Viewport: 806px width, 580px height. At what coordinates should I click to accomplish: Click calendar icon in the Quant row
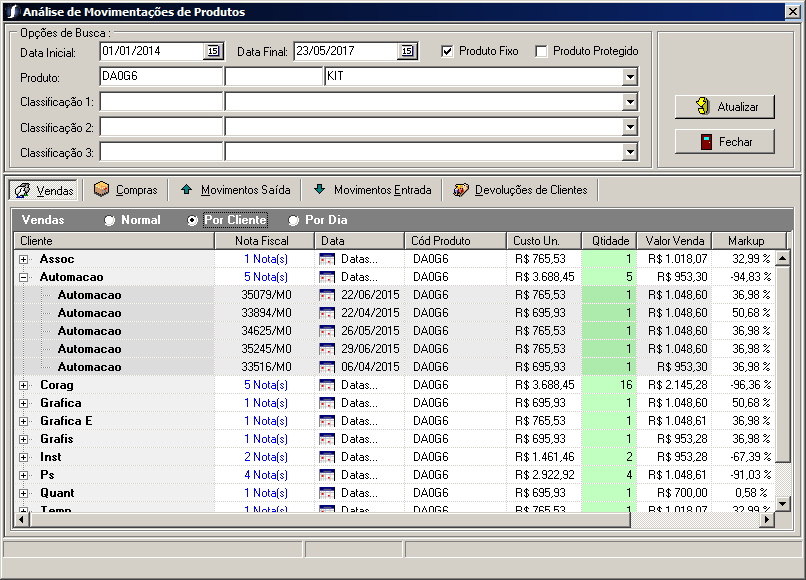327,493
